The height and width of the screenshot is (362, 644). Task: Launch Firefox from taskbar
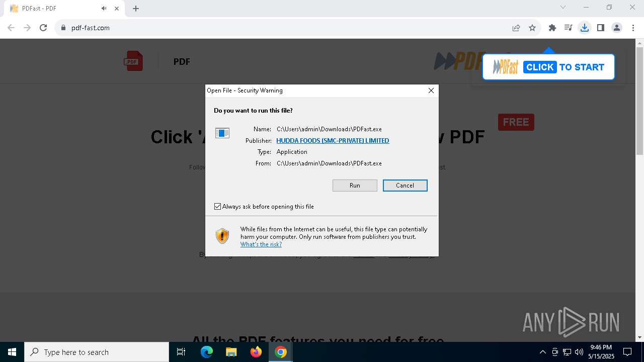tap(256, 352)
